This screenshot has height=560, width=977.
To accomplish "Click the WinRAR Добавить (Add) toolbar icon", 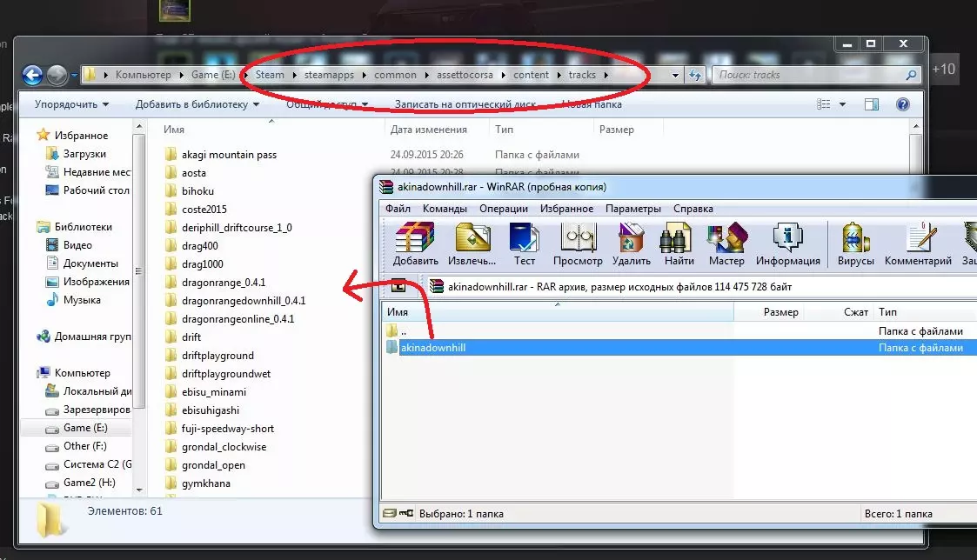I will (415, 244).
